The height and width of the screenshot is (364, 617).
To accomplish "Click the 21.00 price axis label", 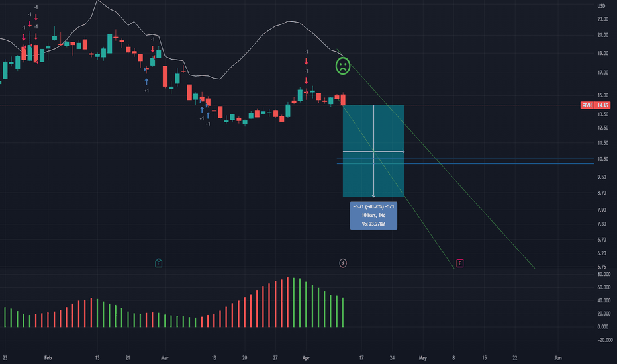I will point(603,35).
